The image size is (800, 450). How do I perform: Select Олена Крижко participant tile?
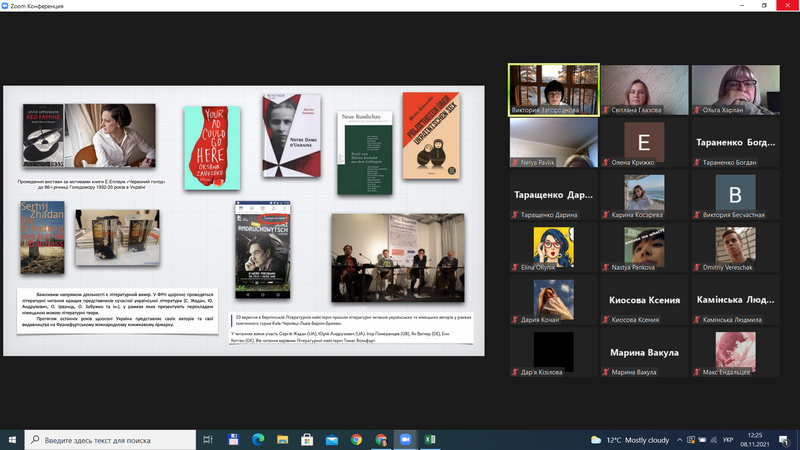point(644,142)
